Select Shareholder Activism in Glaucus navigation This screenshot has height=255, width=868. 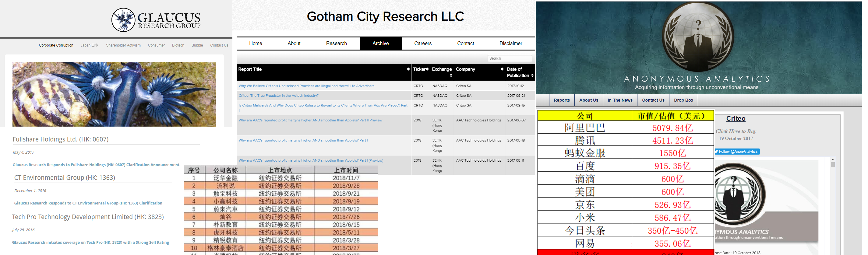click(x=123, y=45)
